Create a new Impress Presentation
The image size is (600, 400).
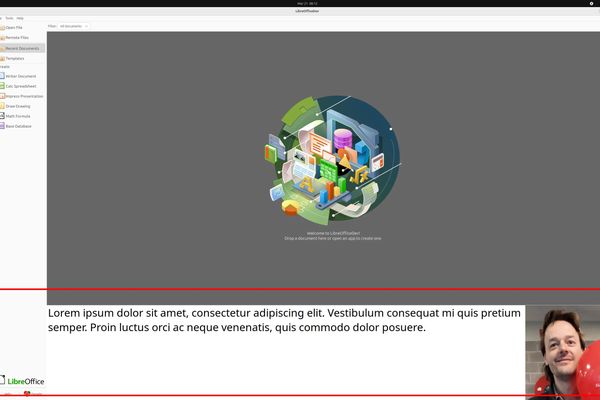(x=22, y=96)
